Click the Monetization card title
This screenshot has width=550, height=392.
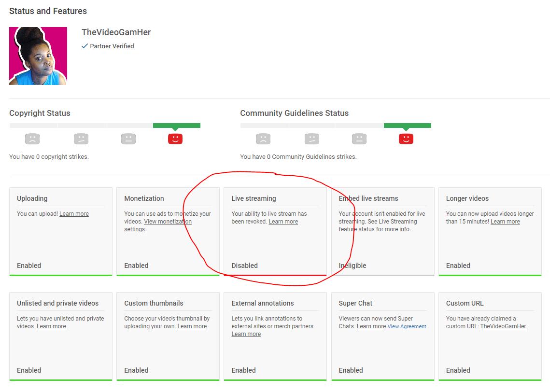(x=144, y=198)
